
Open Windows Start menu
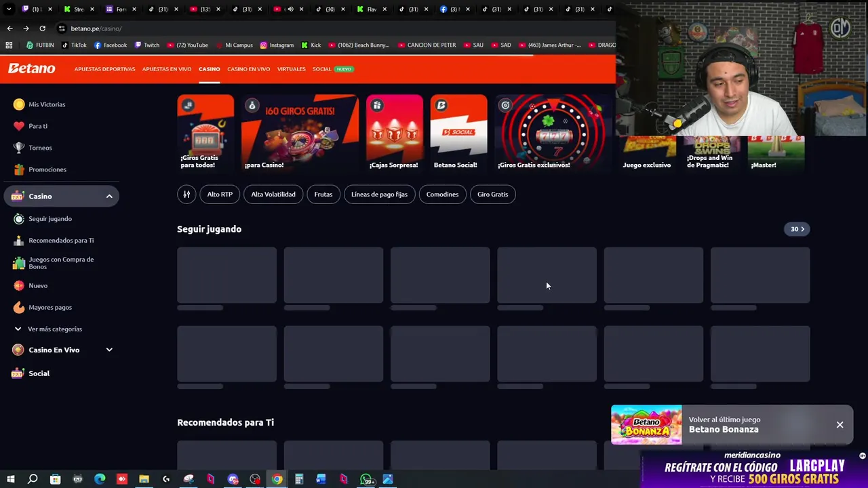click(x=10, y=479)
